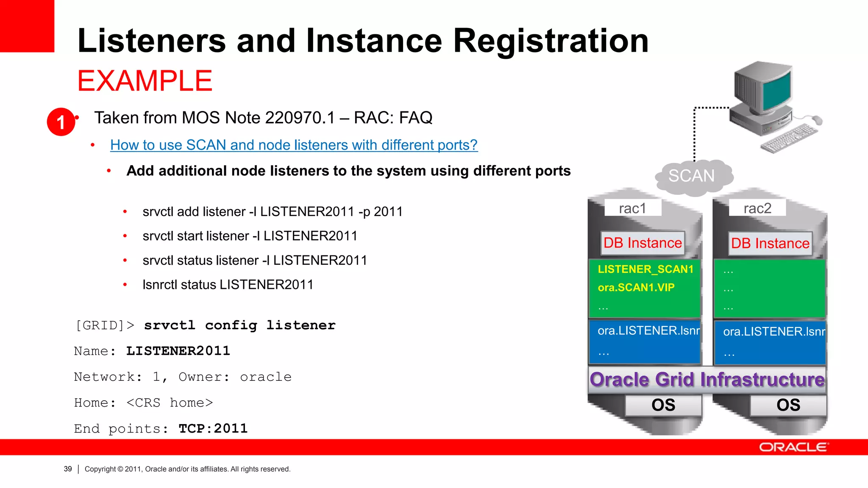Click the SCAN cloud icon
868x488 pixels.
(694, 177)
